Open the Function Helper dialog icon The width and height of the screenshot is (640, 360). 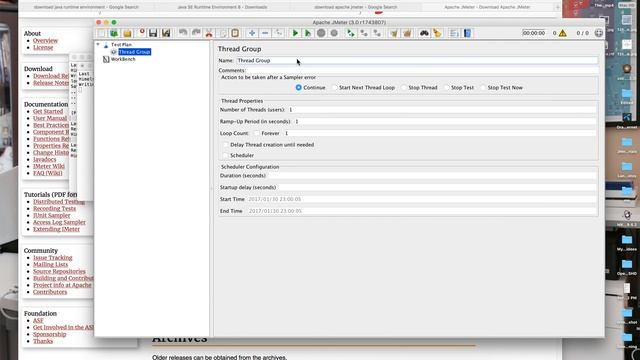coord(454,33)
